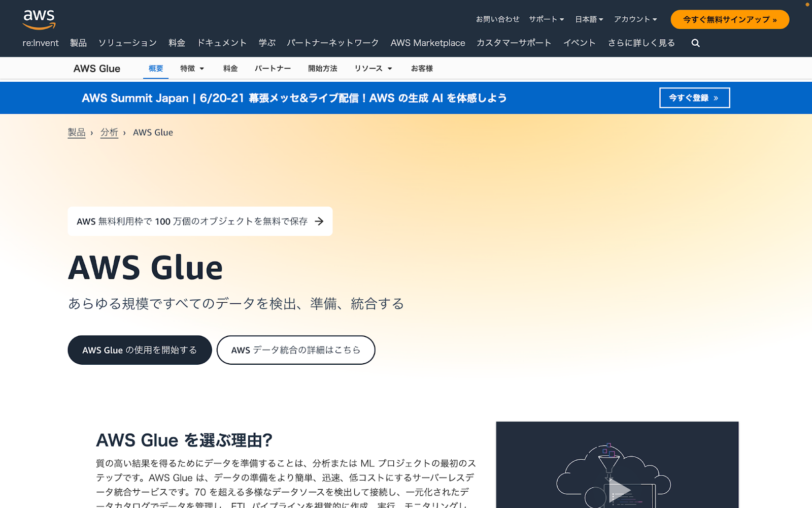The width and height of the screenshot is (812, 508).
Task: Expand the リソース submenu
Action: pyautogui.click(x=373, y=69)
